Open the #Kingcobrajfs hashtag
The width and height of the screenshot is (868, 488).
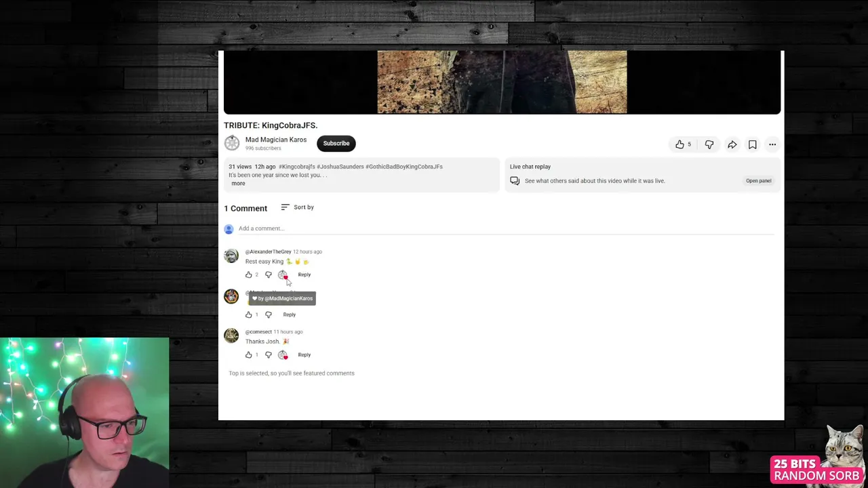pos(297,167)
